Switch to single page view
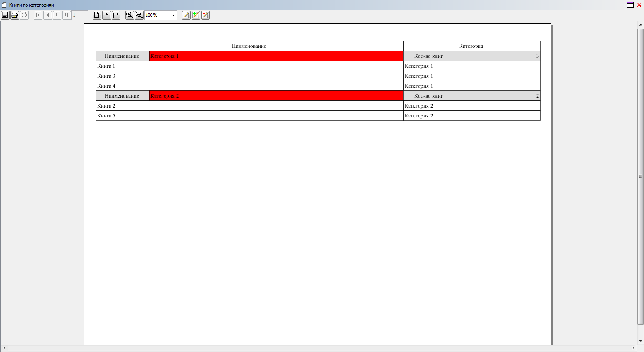The image size is (644, 352). click(97, 15)
